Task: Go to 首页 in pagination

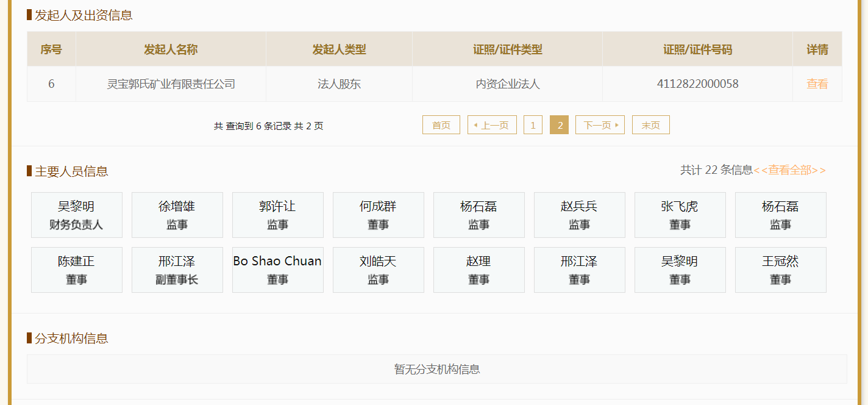Action: tap(441, 125)
